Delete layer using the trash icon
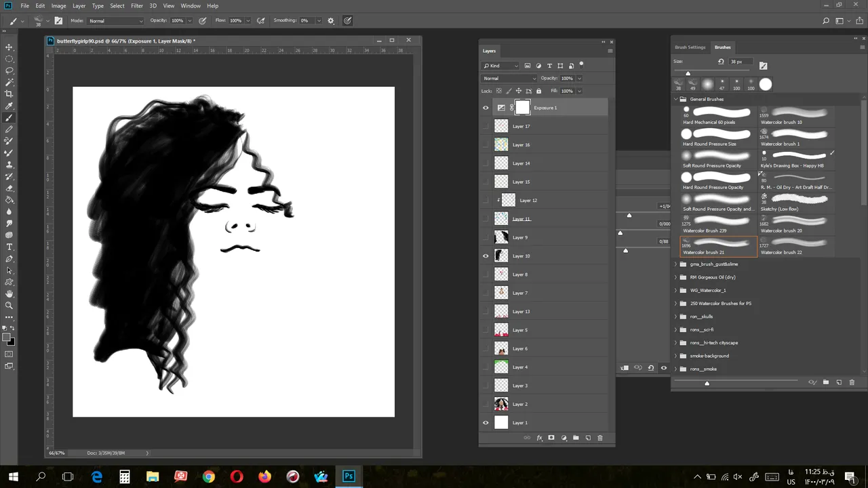 (600, 438)
